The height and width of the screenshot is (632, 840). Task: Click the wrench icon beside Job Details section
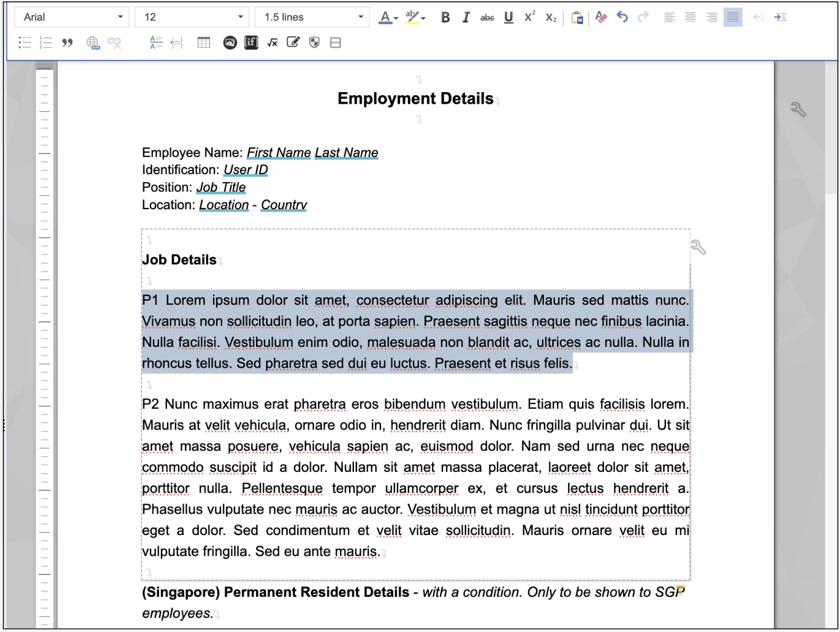(698, 247)
